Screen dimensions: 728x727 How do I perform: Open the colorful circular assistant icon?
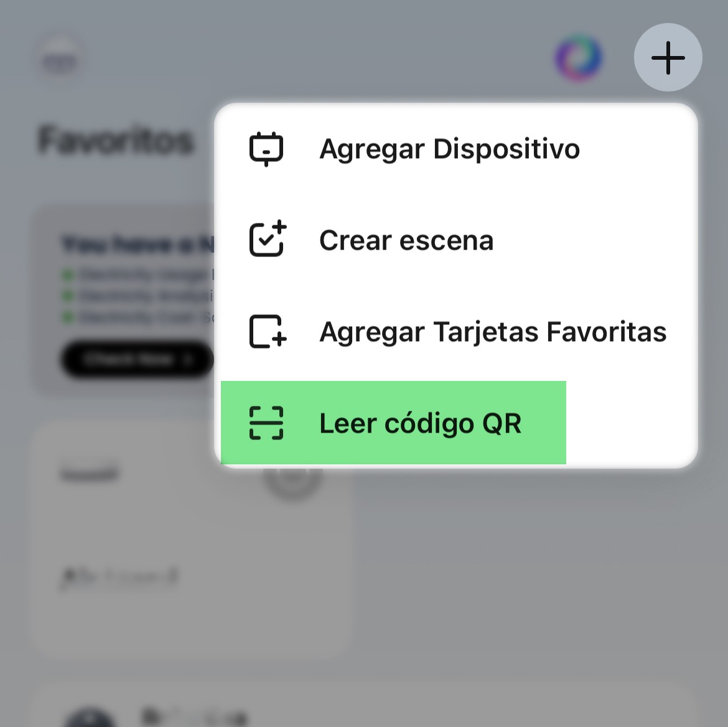click(579, 59)
